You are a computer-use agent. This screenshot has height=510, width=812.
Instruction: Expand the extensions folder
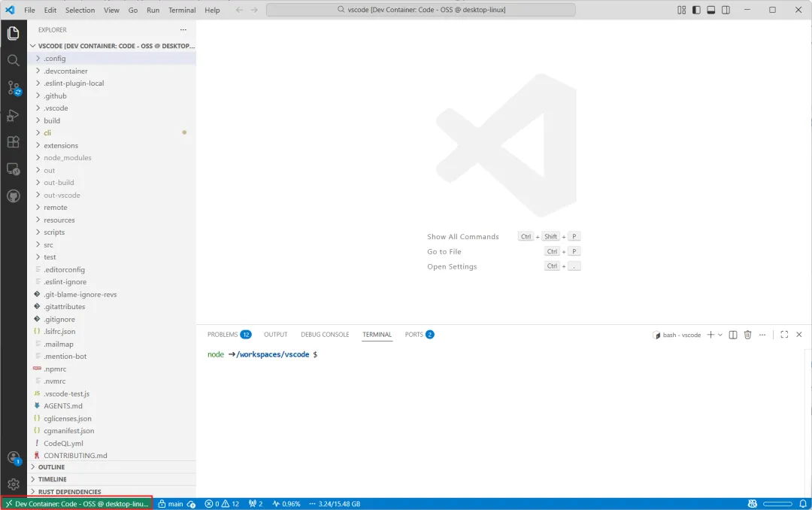click(111, 146)
